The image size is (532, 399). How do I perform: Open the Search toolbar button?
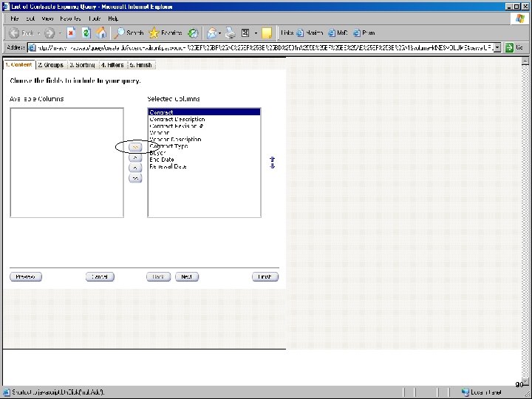coord(129,33)
